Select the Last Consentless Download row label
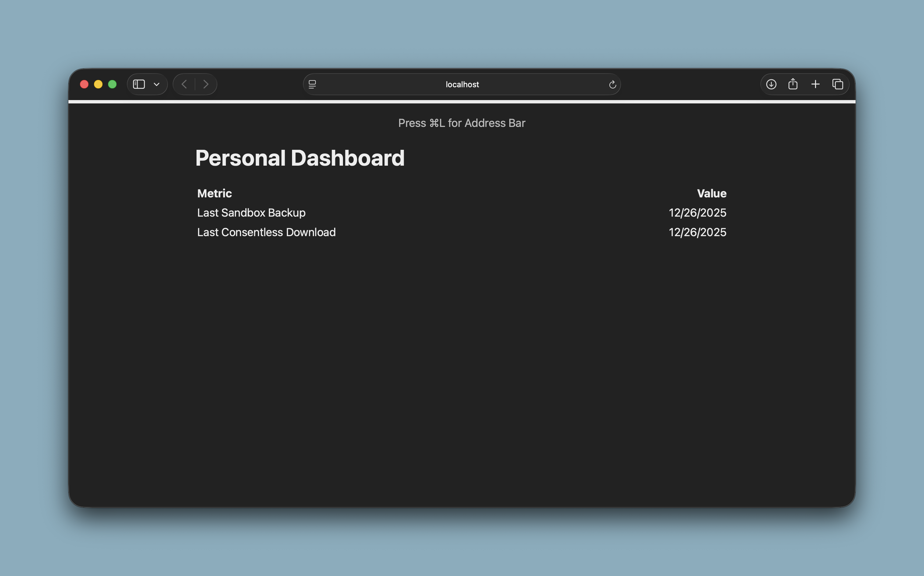The width and height of the screenshot is (924, 576). [x=266, y=232]
